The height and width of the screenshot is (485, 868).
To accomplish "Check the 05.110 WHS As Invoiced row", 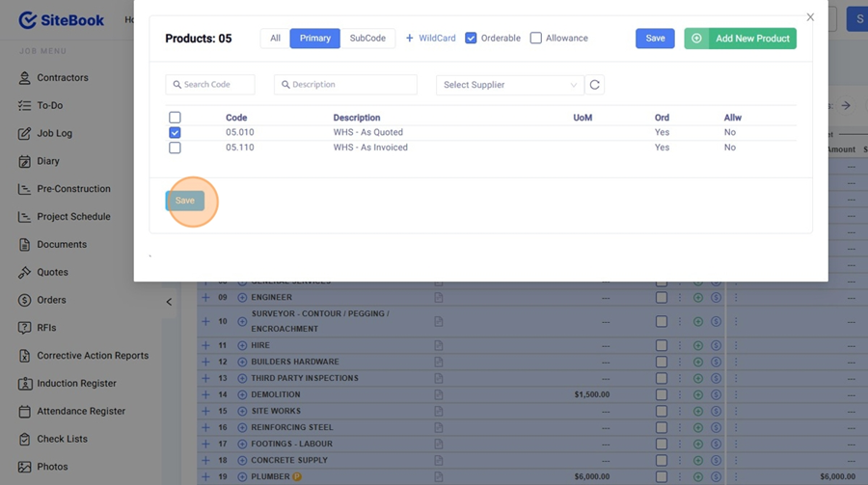I will coord(175,148).
